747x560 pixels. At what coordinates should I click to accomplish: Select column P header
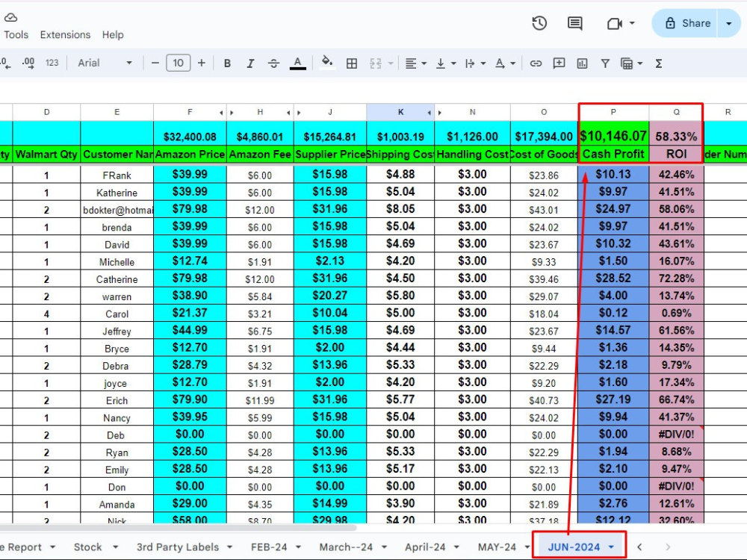coord(613,112)
